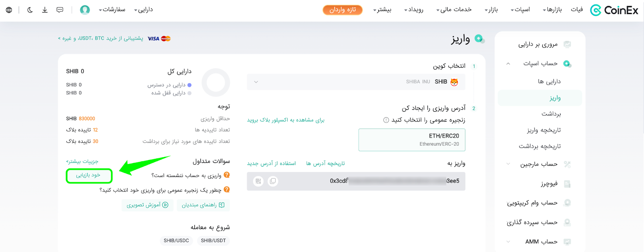Open the SHIB coin selection dropdown

pyautogui.click(x=356, y=82)
